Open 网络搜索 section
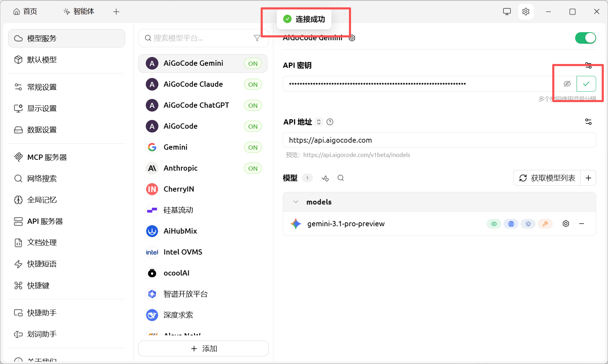 click(66, 179)
